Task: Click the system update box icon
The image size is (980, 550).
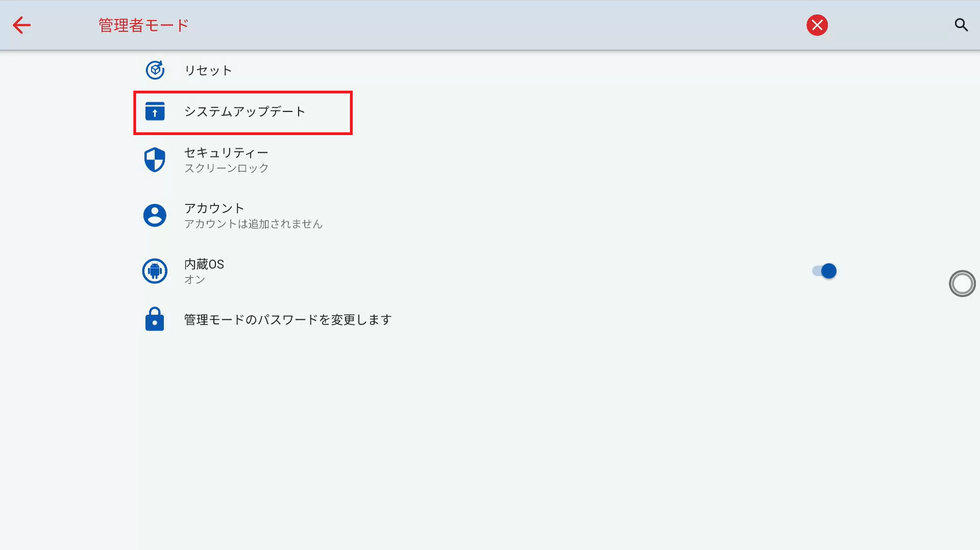Action: point(155,111)
